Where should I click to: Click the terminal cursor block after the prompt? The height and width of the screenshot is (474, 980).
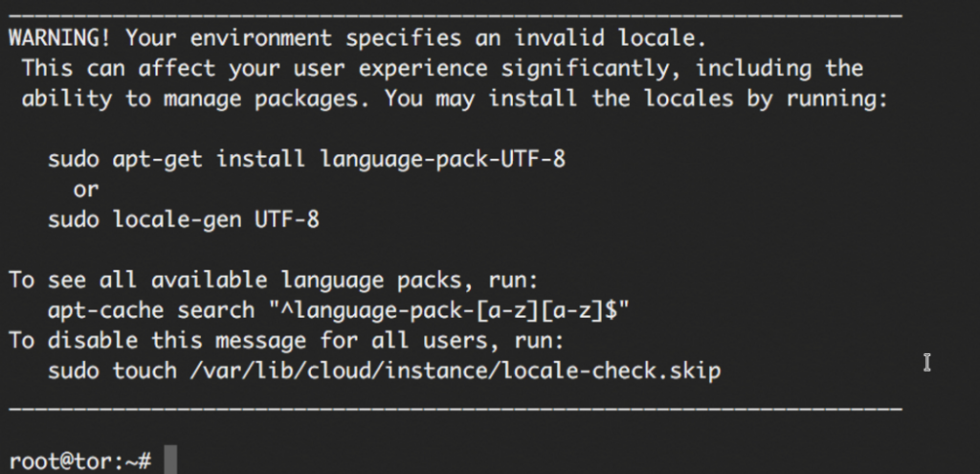(169, 461)
